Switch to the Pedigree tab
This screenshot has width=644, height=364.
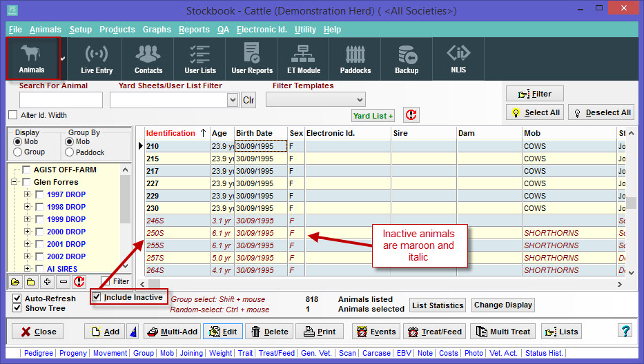click(39, 353)
